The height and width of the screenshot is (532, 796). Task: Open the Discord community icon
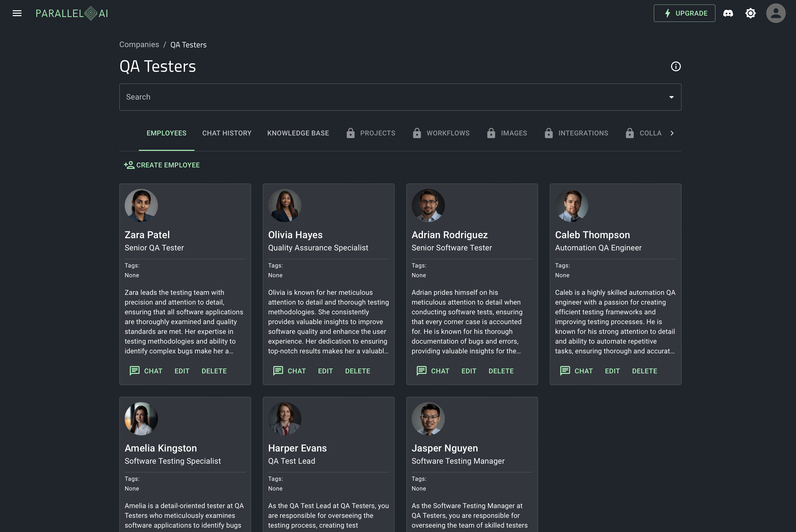click(728, 13)
